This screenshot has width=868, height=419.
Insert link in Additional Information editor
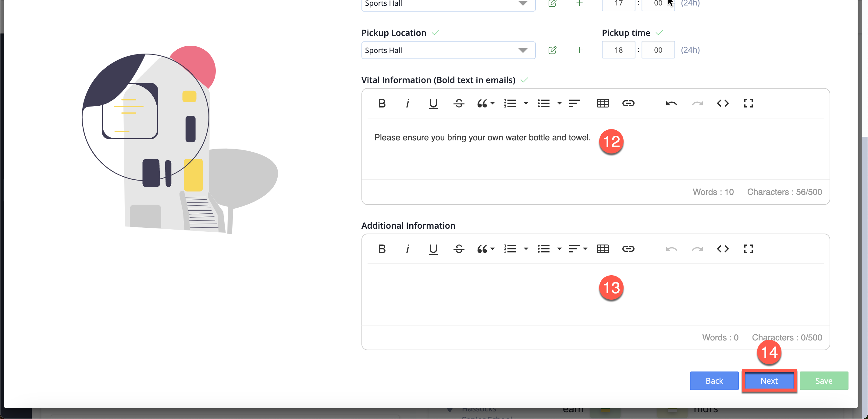(628, 249)
